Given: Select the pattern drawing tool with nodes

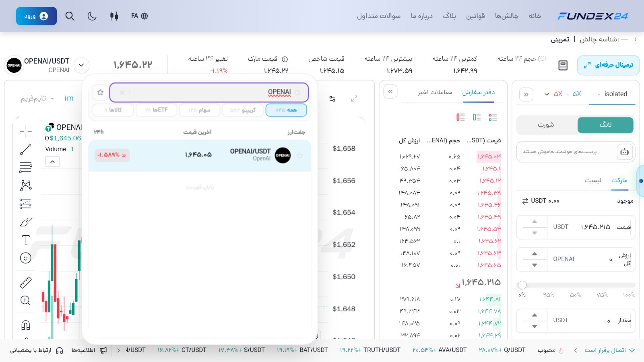Looking at the screenshot, I should coord(26,185).
